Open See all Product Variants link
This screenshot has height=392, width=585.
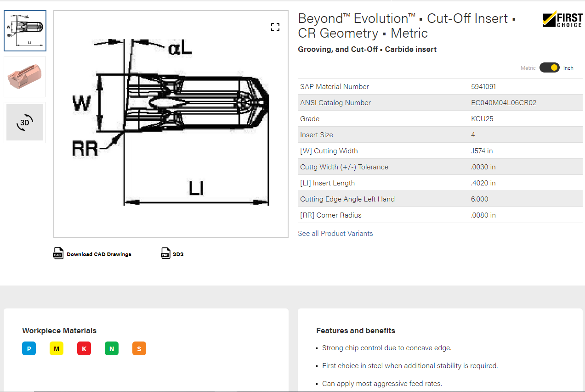tap(335, 234)
